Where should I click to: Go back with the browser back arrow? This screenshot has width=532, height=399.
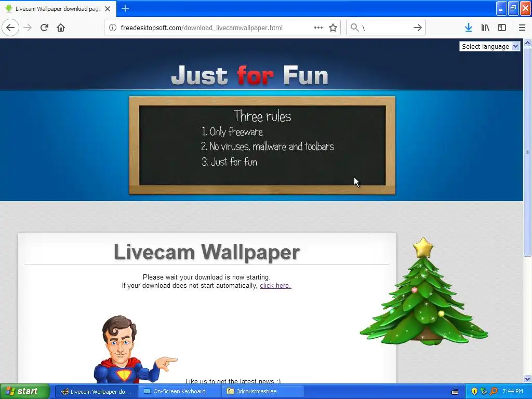click(10, 28)
